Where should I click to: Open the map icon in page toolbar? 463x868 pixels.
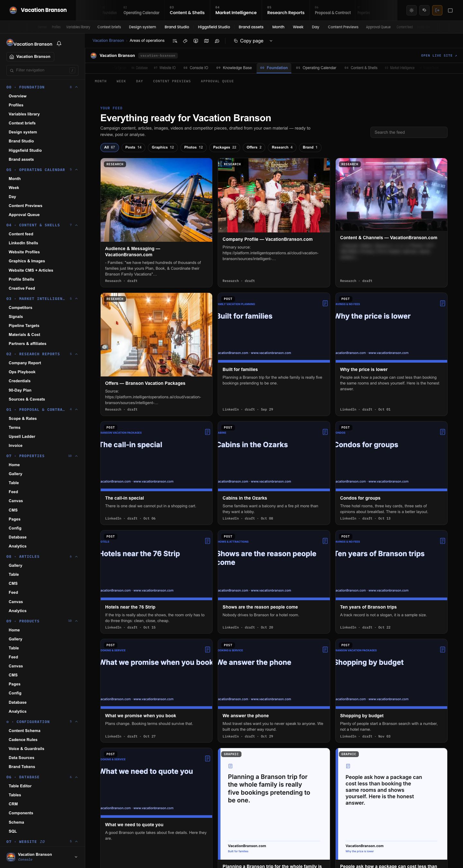pyautogui.click(x=206, y=41)
